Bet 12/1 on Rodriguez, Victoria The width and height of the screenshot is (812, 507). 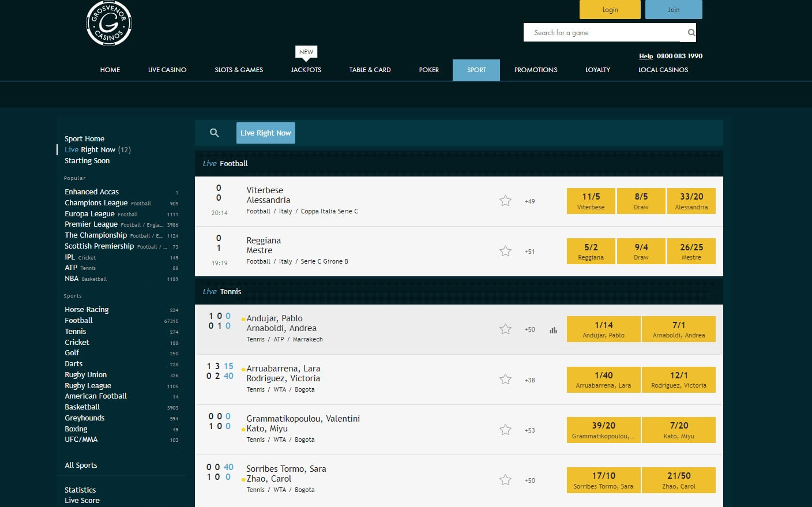tap(679, 380)
